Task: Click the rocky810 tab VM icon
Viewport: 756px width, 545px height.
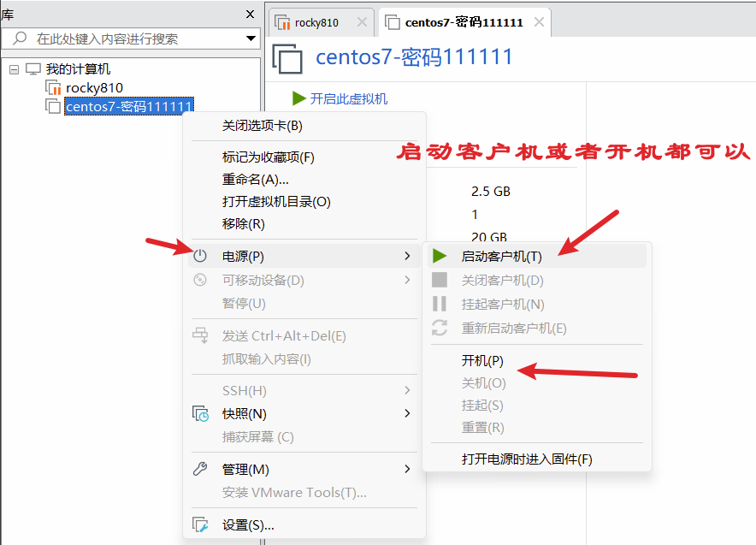Action: pyautogui.click(x=282, y=22)
